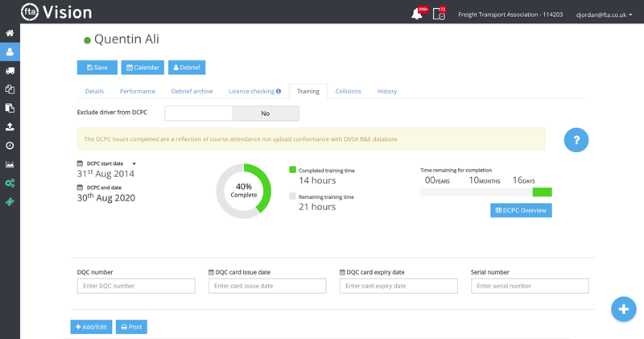Viewport: 644px width, 339px height.
Task: Open the home icon in sidebar
Action: pos(10,33)
